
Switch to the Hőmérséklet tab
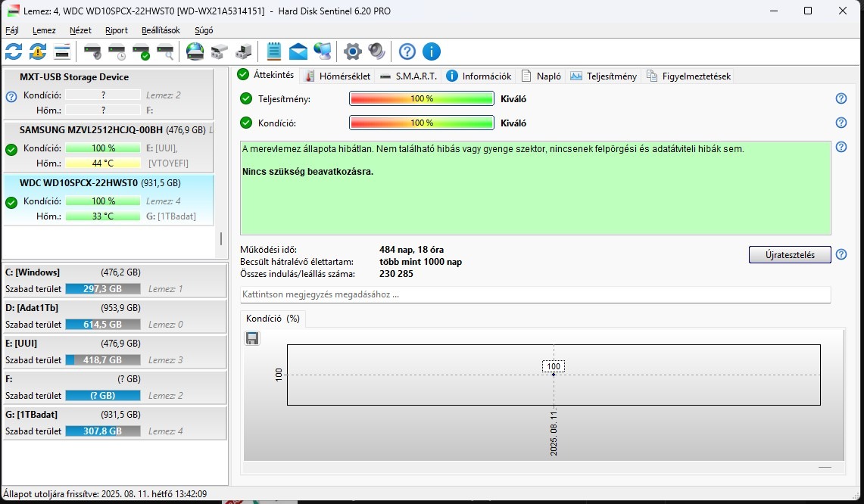coord(338,76)
